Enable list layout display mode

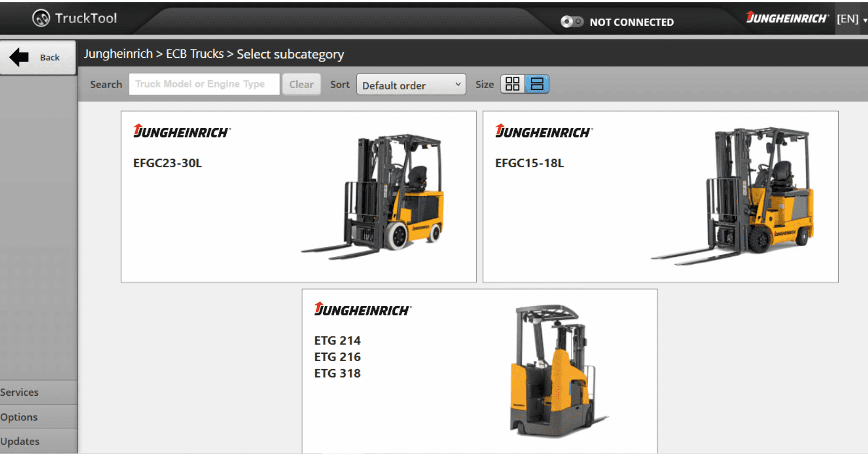(536, 84)
